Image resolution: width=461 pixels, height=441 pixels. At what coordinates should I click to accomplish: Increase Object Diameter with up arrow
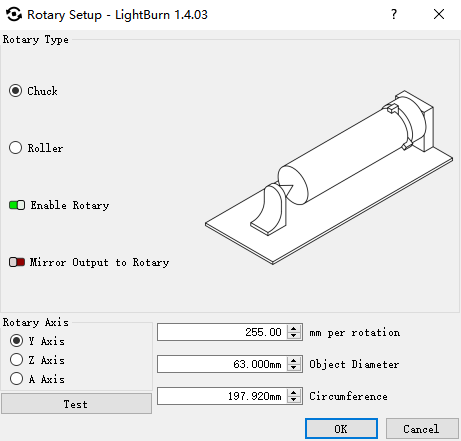(294, 360)
